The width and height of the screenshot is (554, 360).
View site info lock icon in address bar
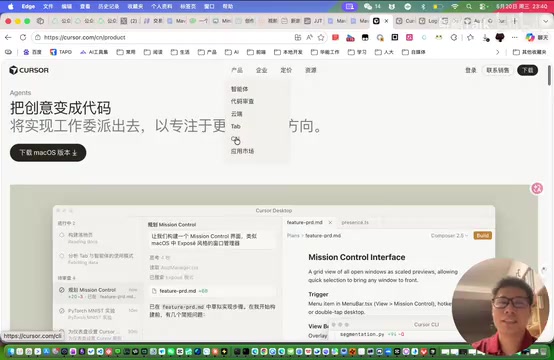coord(38,37)
